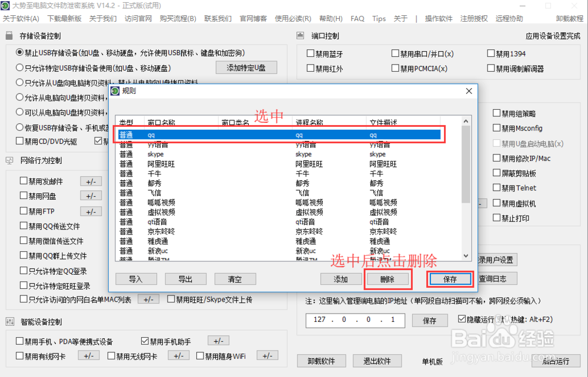Screen dimensions: 588x377
Task: Click the 网络行为控制 panel icon
Action: (x=8, y=160)
